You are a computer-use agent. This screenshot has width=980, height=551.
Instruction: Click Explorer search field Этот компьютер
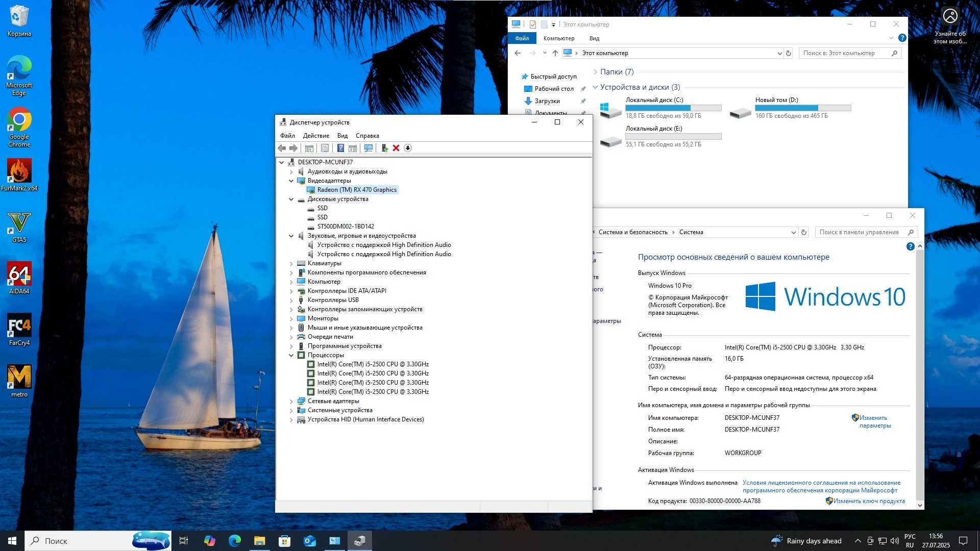pos(850,53)
